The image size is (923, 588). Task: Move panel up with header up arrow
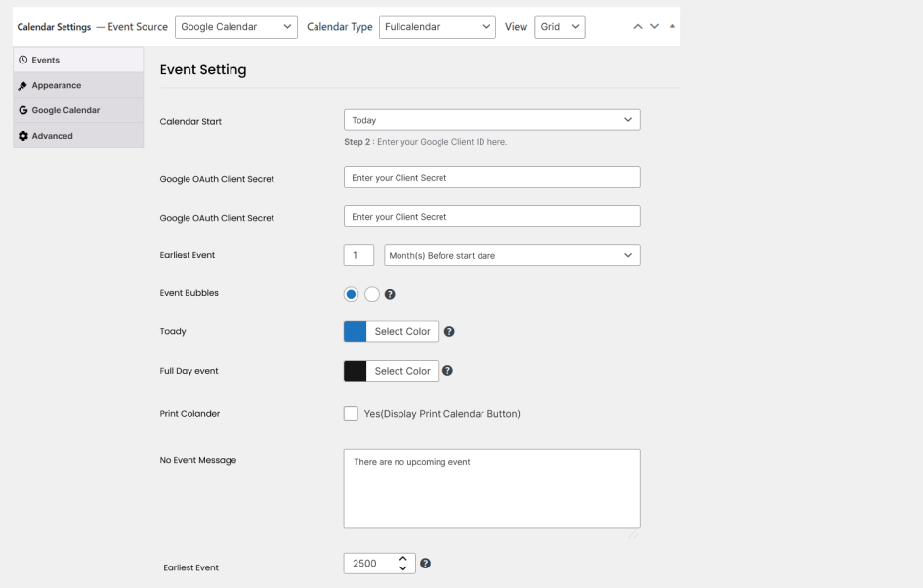[639, 27]
